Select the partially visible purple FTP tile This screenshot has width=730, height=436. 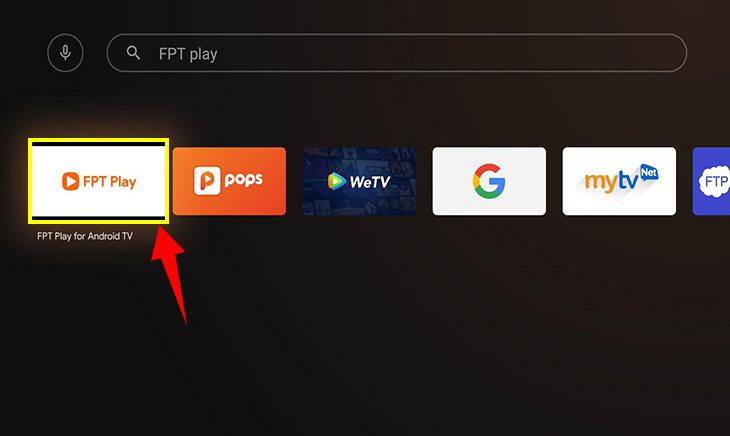[711, 181]
